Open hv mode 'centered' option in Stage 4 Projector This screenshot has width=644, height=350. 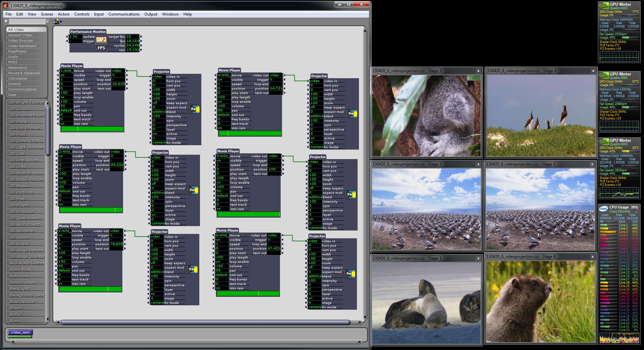[x=316, y=147]
